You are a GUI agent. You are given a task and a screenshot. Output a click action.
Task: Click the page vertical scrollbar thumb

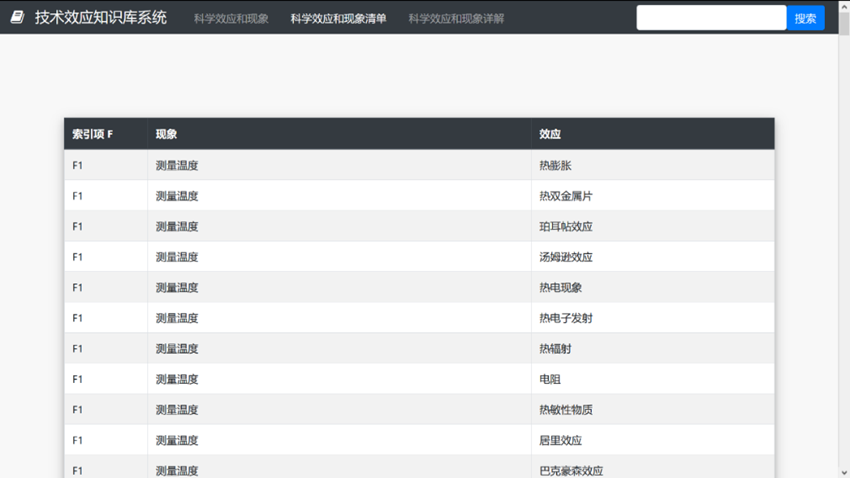[844, 23]
